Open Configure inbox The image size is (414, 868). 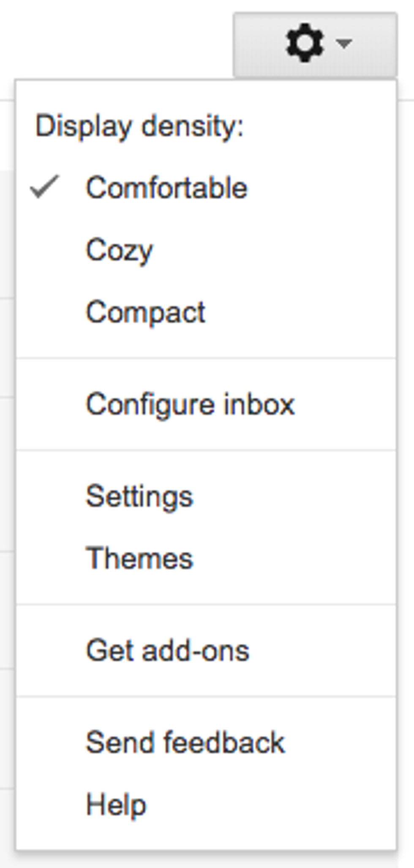[x=190, y=404]
